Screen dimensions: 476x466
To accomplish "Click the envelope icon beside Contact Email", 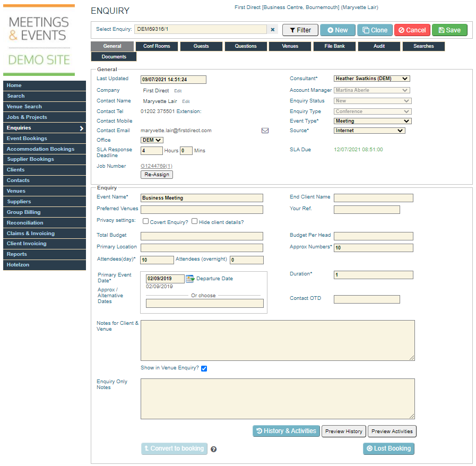I will 265,131.
